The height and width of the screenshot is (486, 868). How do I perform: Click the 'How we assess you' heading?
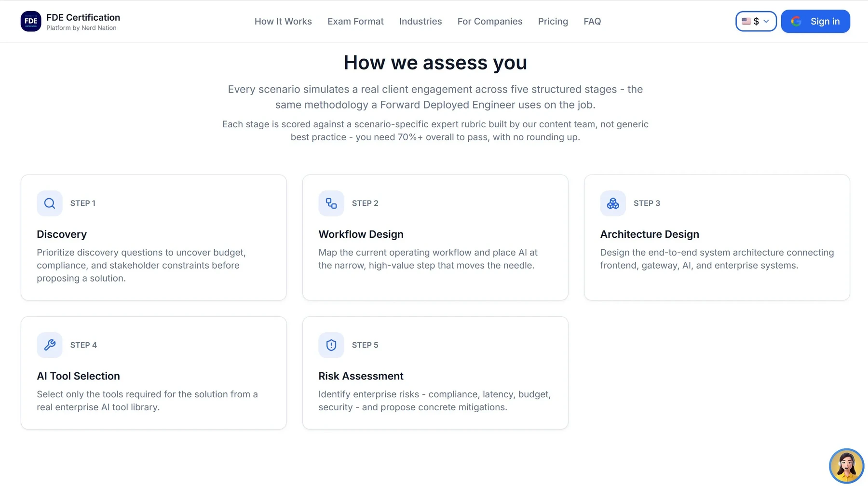pyautogui.click(x=435, y=63)
